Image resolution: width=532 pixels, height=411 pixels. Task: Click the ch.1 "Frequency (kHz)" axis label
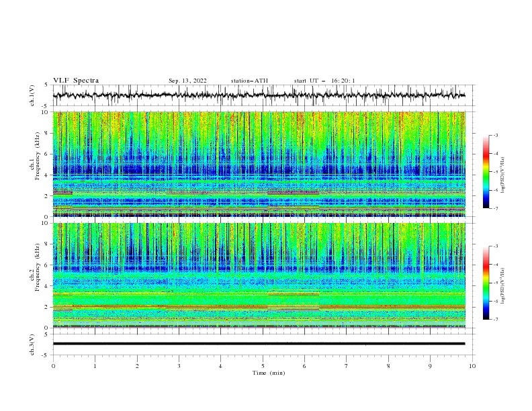click(38, 154)
